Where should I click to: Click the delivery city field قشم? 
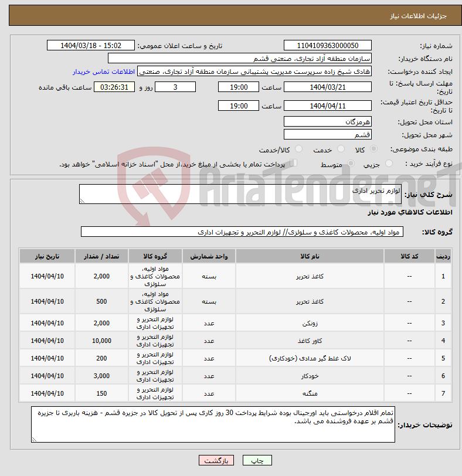[x=328, y=134]
